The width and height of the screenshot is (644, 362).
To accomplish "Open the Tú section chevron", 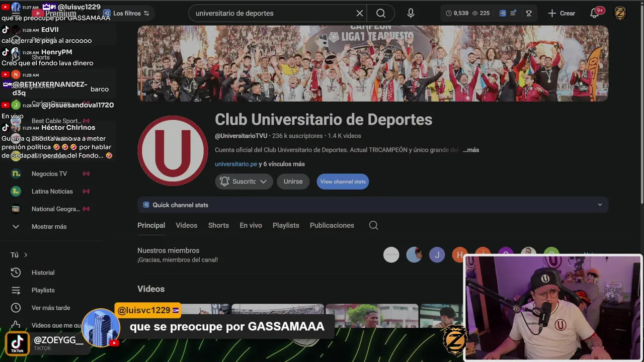I will click(x=26, y=255).
